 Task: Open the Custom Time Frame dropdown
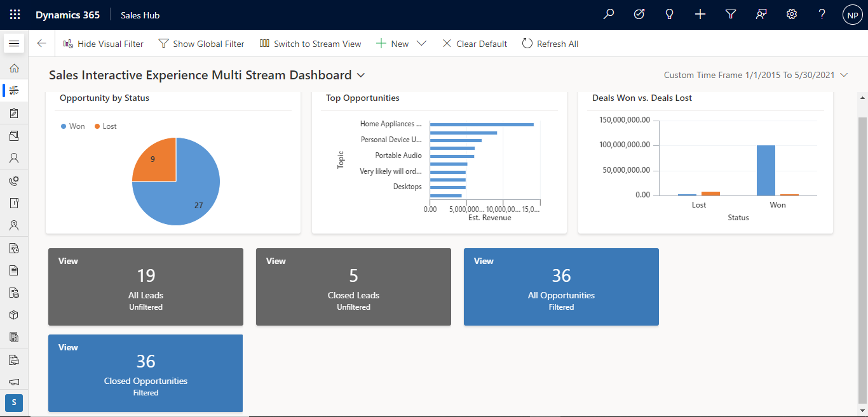[x=756, y=75]
